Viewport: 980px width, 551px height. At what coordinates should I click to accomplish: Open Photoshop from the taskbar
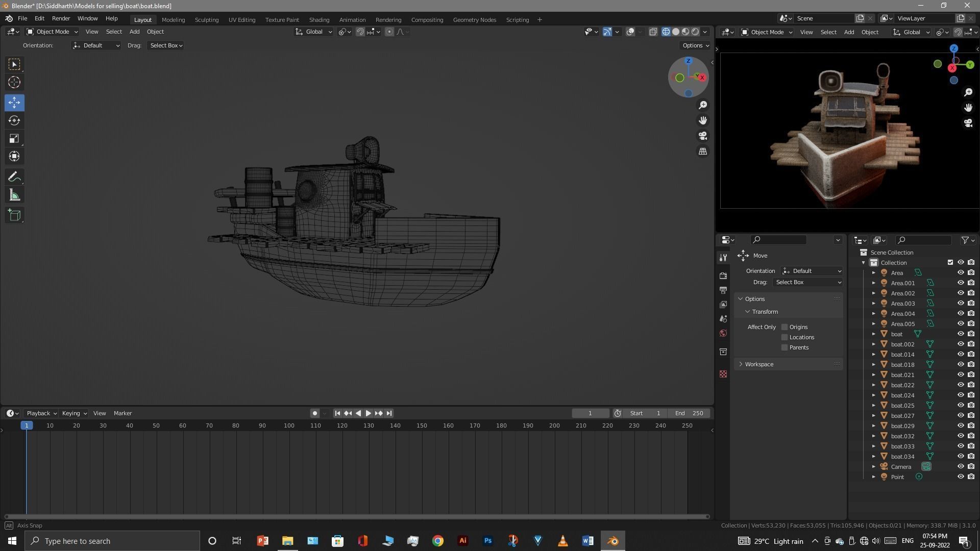pyautogui.click(x=488, y=541)
